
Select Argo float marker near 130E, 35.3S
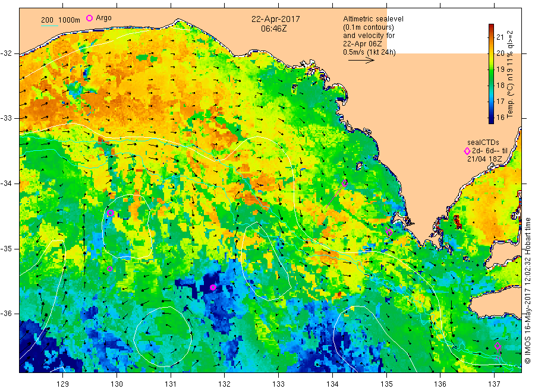click(x=110, y=269)
